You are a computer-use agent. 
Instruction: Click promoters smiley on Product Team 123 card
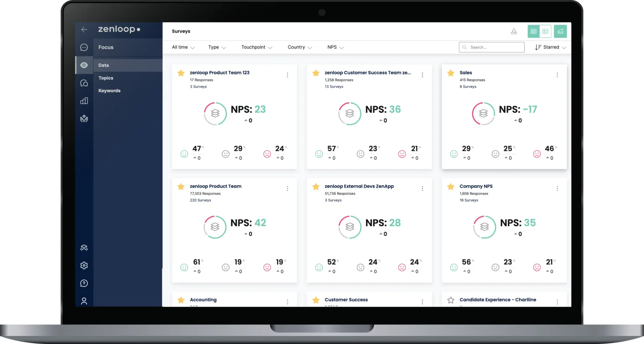click(184, 154)
